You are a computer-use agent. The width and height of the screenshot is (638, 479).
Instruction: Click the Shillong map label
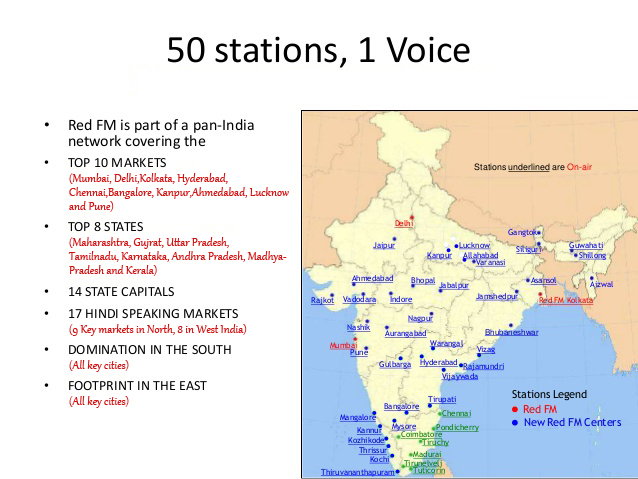tap(592, 256)
